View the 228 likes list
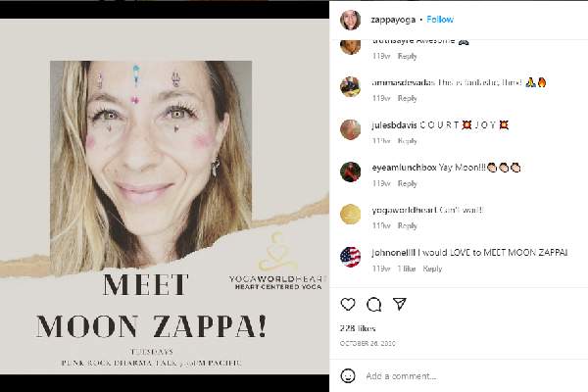 click(x=360, y=329)
